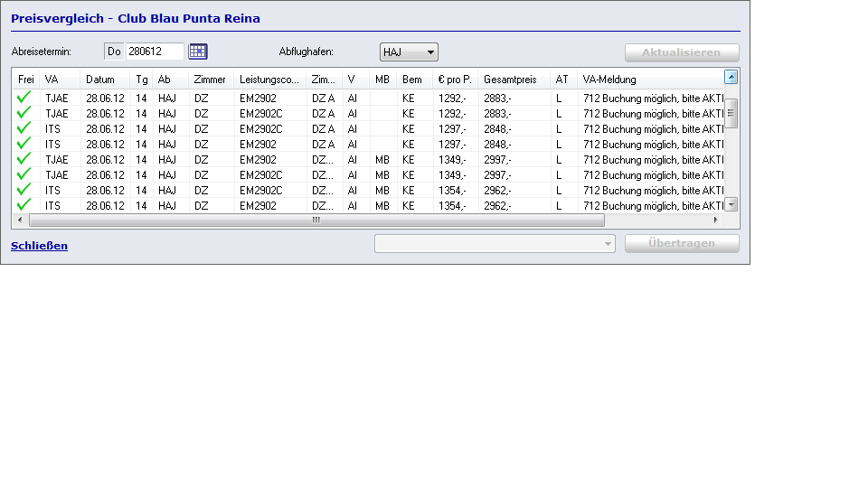868x488 pixels.
Task: Click the vertical scrollbar down arrow
Action: click(x=731, y=205)
